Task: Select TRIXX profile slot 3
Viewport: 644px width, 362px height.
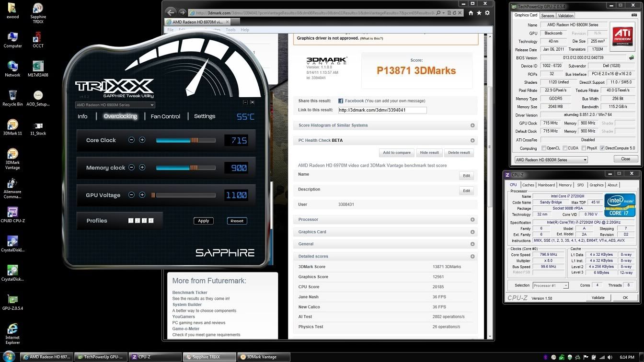Action: point(144,221)
